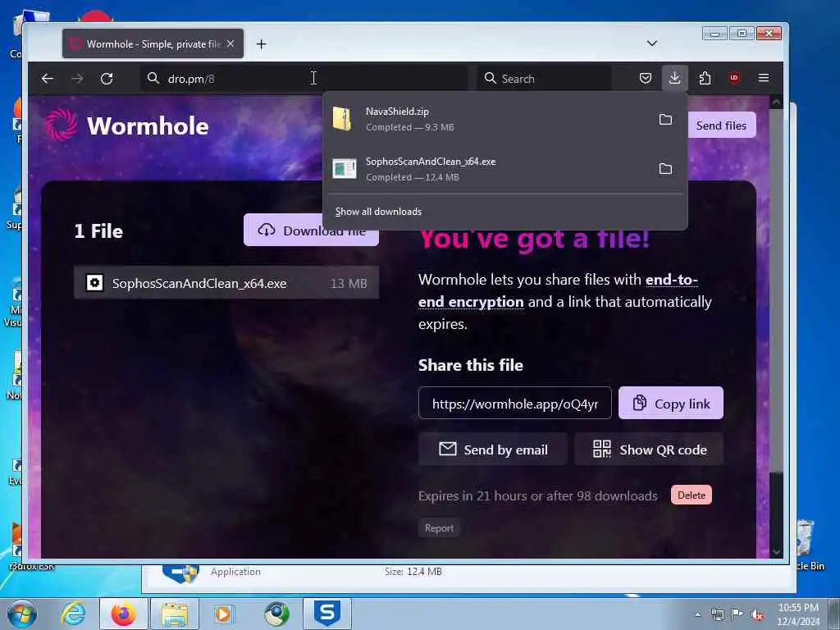
Task: Go back with the browser back arrow
Action: tap(47, 79)
